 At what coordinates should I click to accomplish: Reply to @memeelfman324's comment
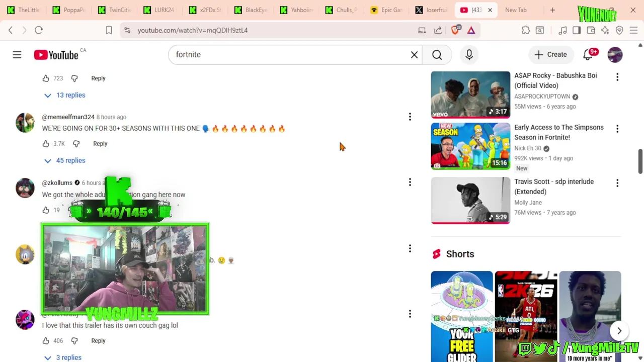click(x=100, y=144)
